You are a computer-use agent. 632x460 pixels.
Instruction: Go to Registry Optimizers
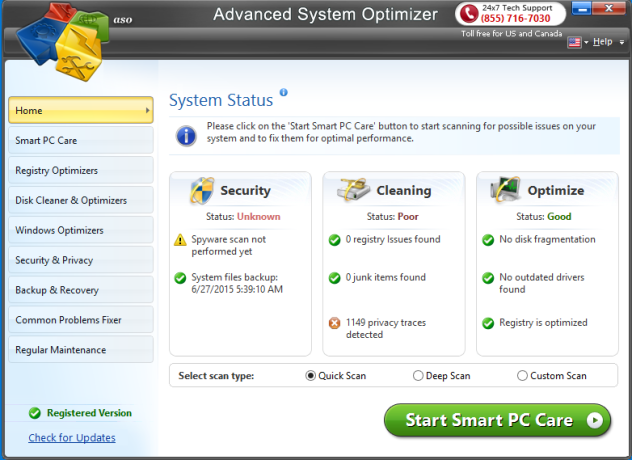81,170
